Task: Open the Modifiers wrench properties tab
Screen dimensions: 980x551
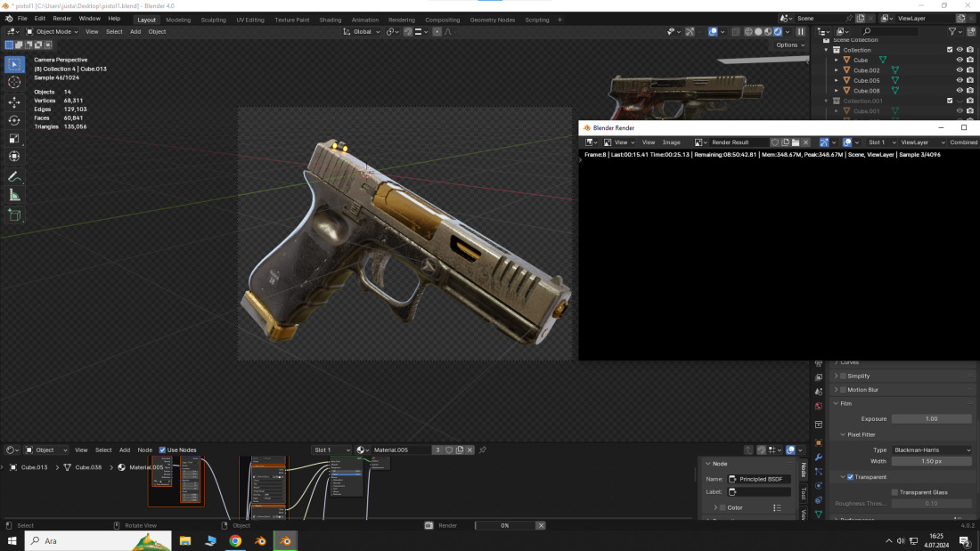Action: tap(819, 458)
